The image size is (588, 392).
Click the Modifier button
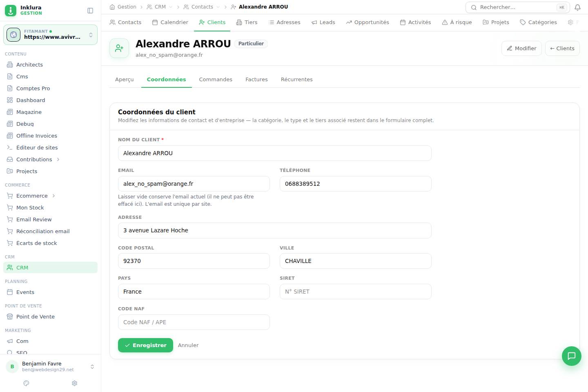tap(521, 48)
